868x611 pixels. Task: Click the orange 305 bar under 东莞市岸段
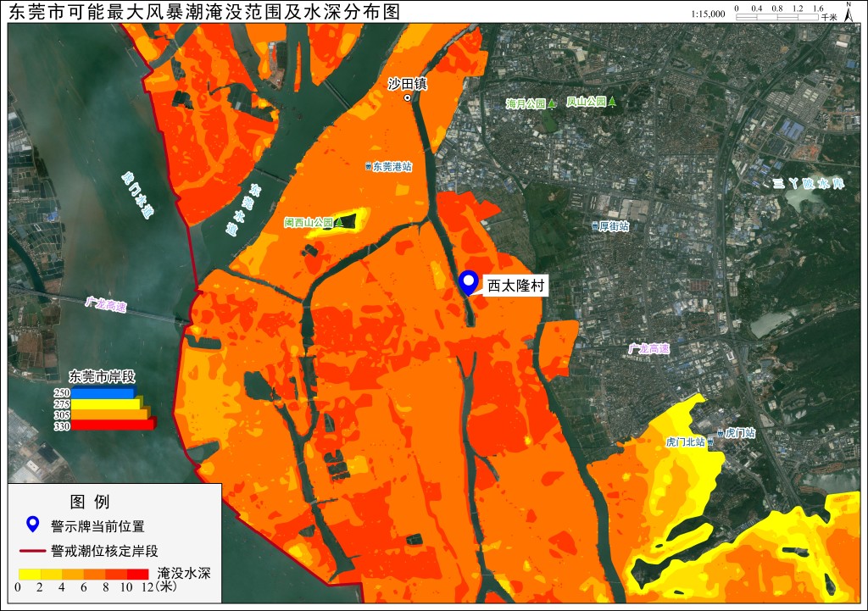click(110, 414)
